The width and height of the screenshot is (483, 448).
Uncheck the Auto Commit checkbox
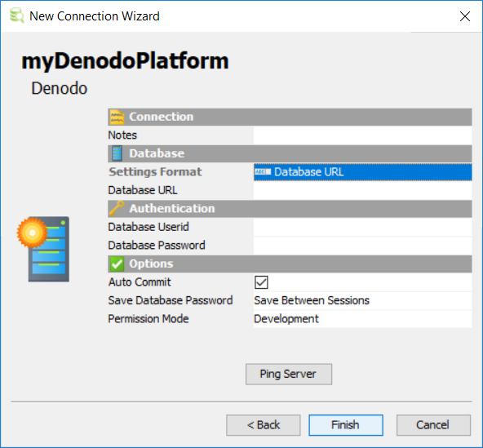[x=261, y=282]
